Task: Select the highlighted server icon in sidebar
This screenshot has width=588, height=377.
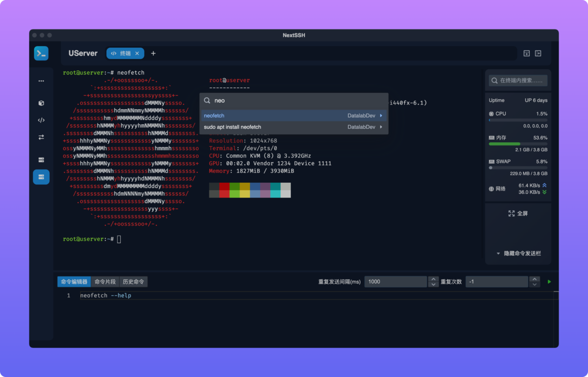Action: tap(41, 176)
